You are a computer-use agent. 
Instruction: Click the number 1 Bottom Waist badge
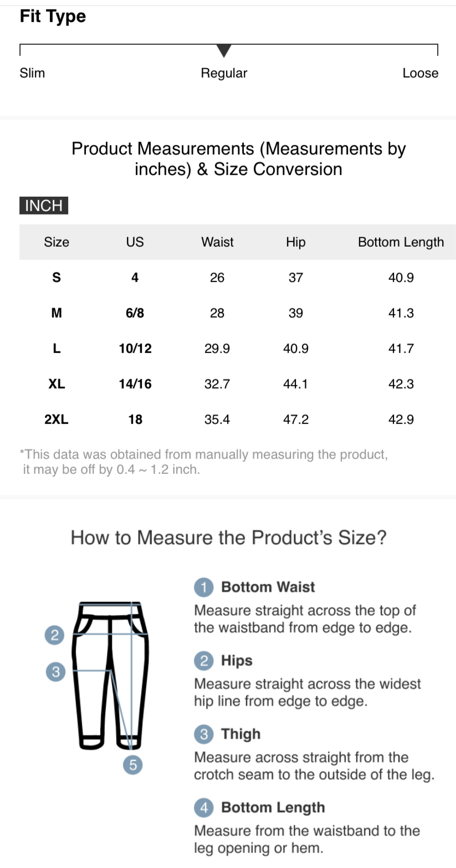pyautogui.click(x=203, y=588)
